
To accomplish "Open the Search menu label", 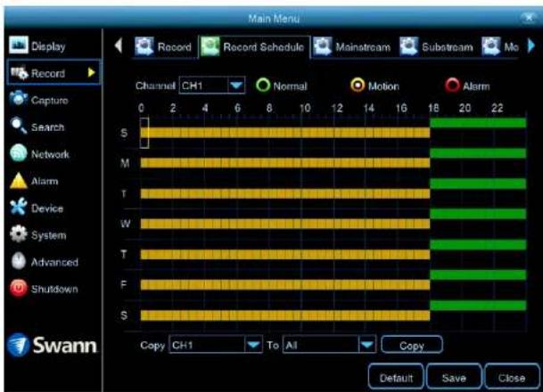I will tap(47, 127).
